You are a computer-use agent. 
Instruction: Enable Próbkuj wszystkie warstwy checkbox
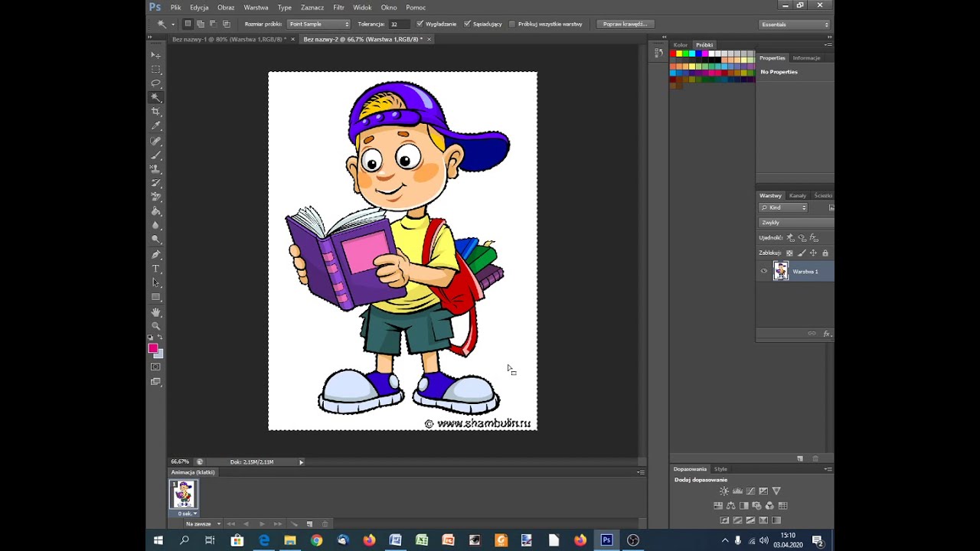tap(512, 24)
